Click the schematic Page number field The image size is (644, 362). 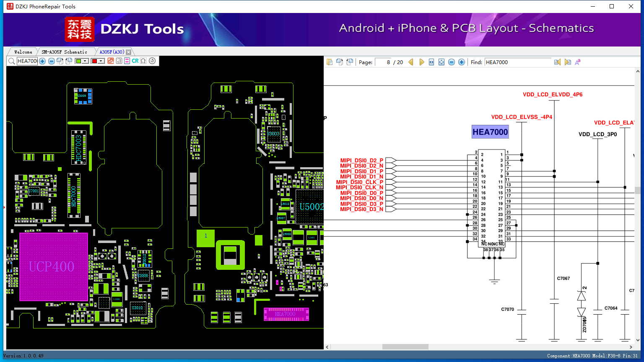(383, 62)
